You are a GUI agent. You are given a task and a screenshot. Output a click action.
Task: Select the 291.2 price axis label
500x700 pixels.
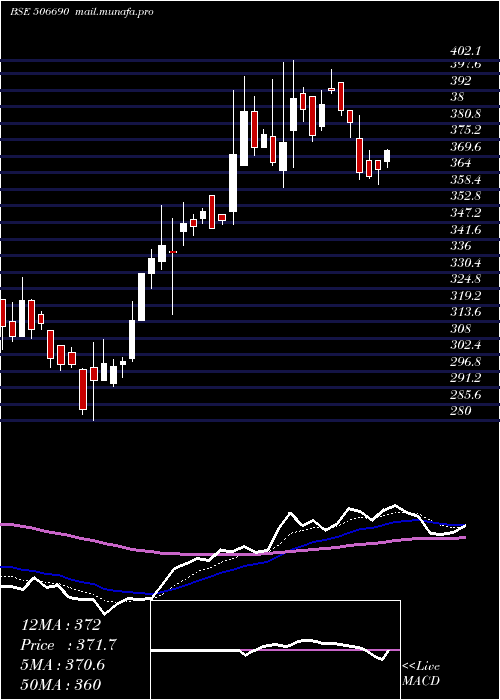click(x=466, y=378)
